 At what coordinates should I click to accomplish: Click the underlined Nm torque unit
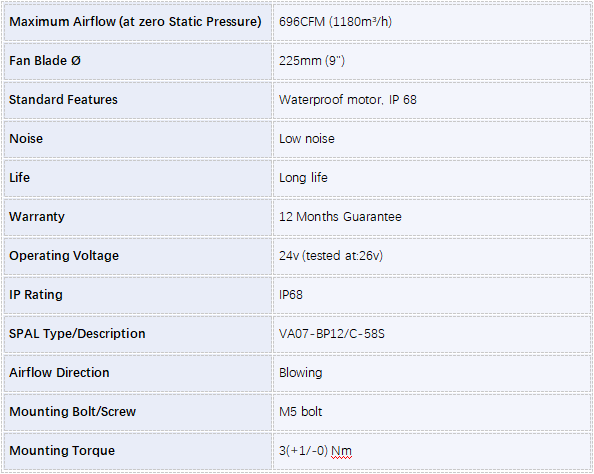click(341, 451)
